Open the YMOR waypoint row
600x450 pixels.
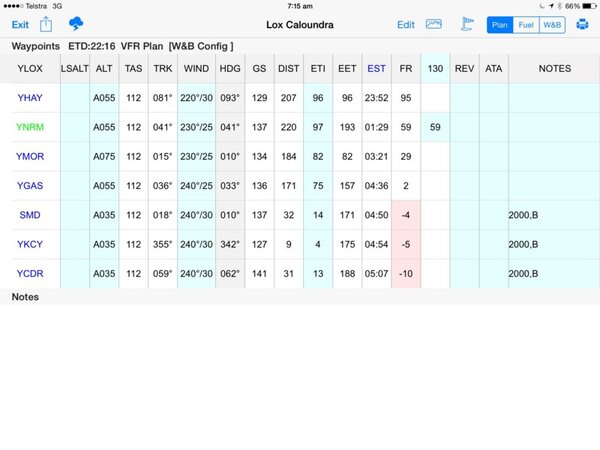[30, 157]
